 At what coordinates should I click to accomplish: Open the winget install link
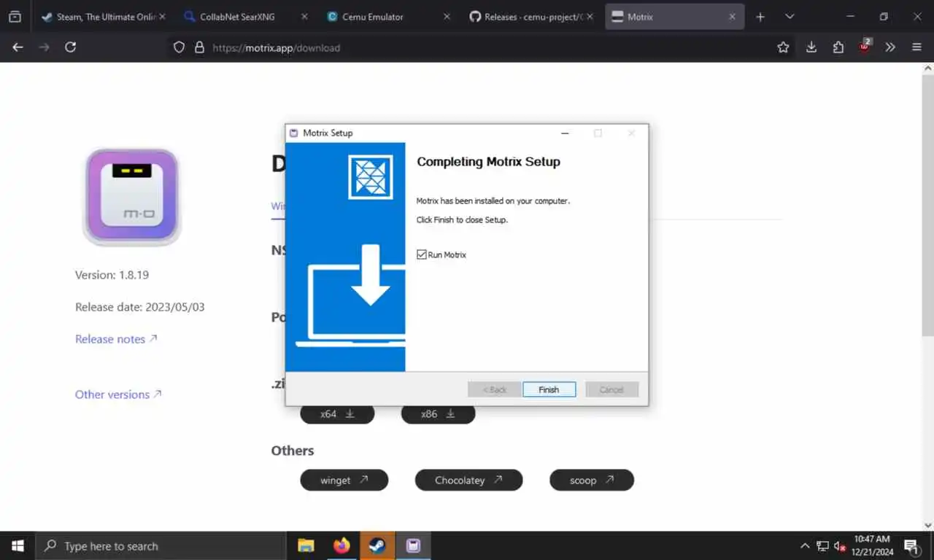344,480
